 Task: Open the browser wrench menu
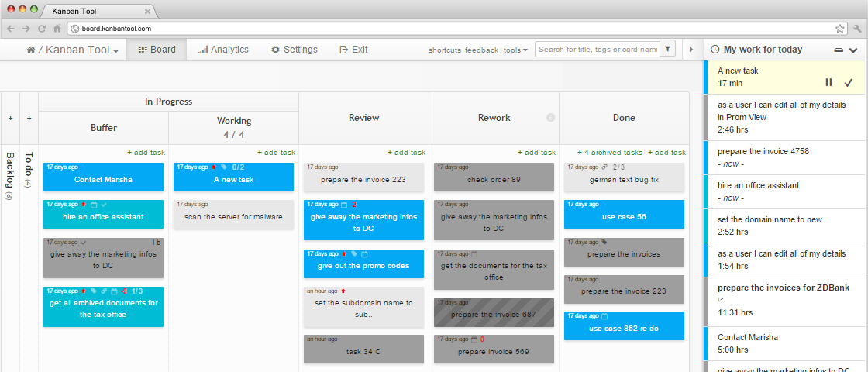[x=857, y=28]
